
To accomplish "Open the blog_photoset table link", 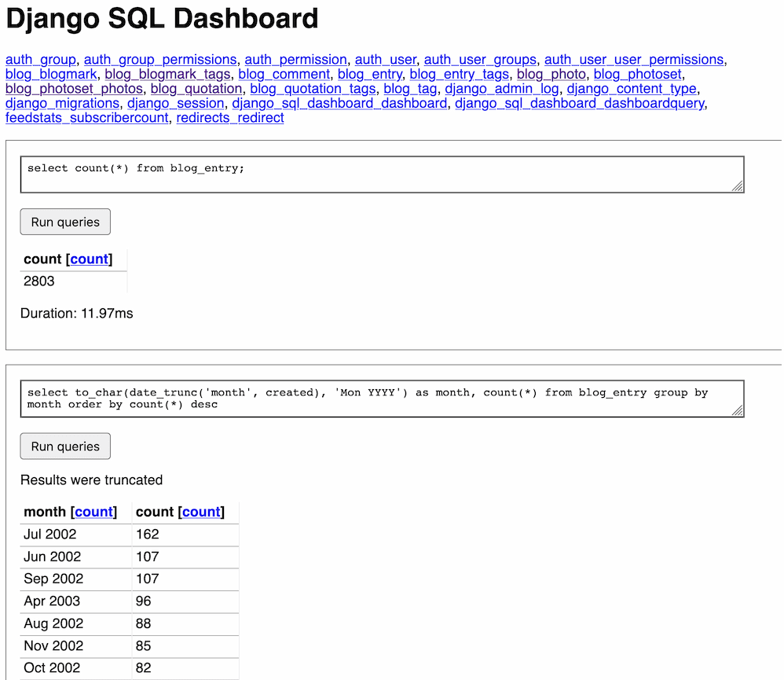I will point(638,74).
